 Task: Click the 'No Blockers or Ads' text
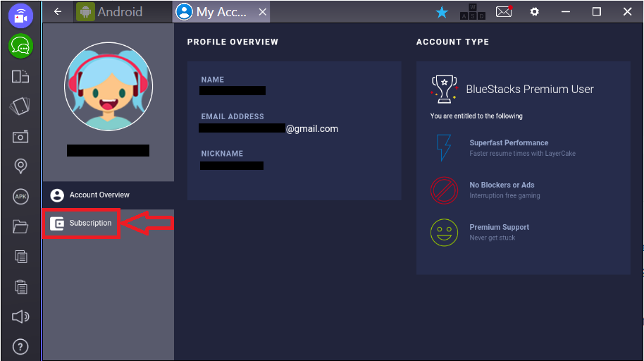[502, 185]
